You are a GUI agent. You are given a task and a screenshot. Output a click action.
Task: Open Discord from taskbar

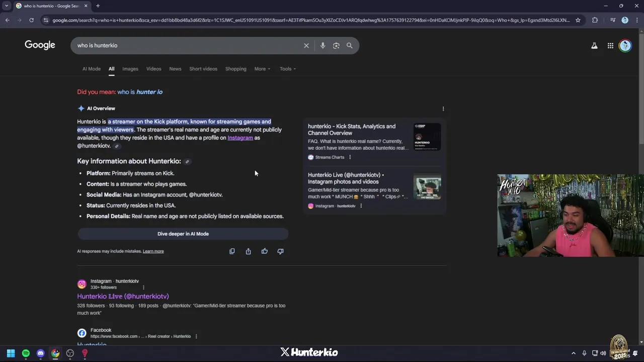(40, 353)
